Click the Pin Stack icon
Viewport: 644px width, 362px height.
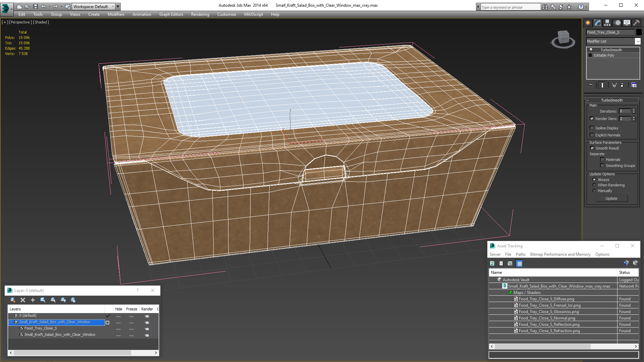tap(591, 85)
